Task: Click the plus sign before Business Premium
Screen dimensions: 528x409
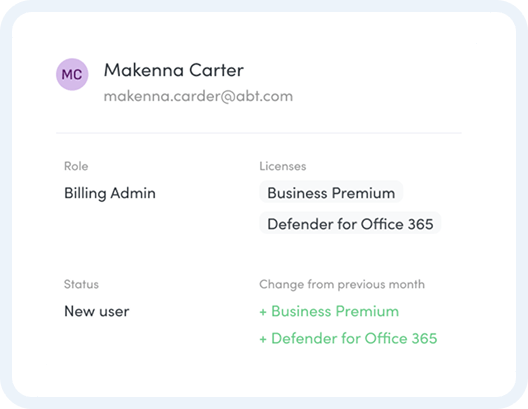Action: click(x=263, y=312)
